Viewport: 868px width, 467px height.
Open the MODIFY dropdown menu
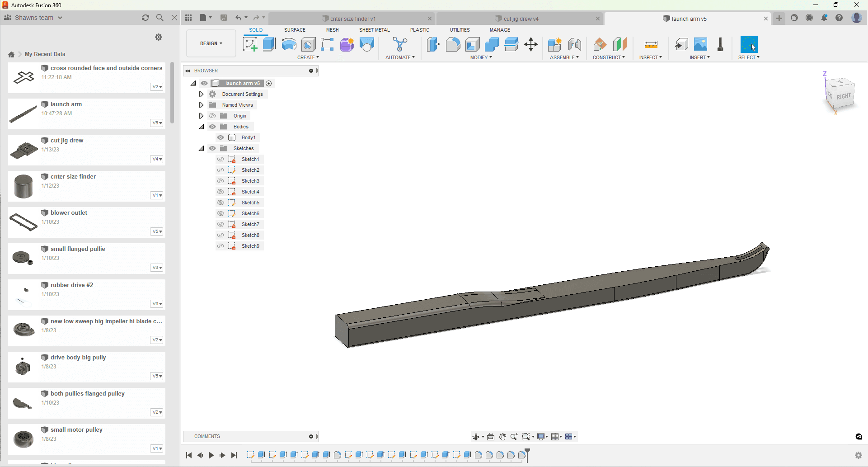click(x=481, y=57)
